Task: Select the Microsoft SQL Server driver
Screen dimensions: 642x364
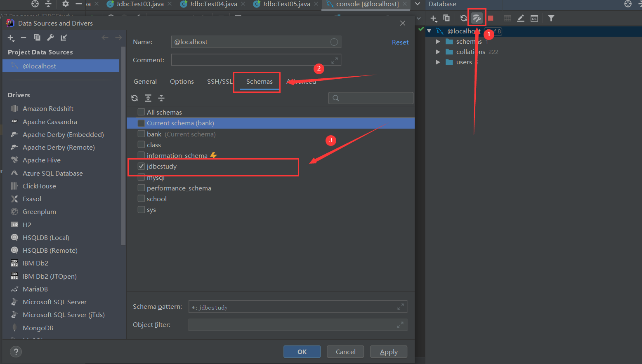Action: point(54,302)
